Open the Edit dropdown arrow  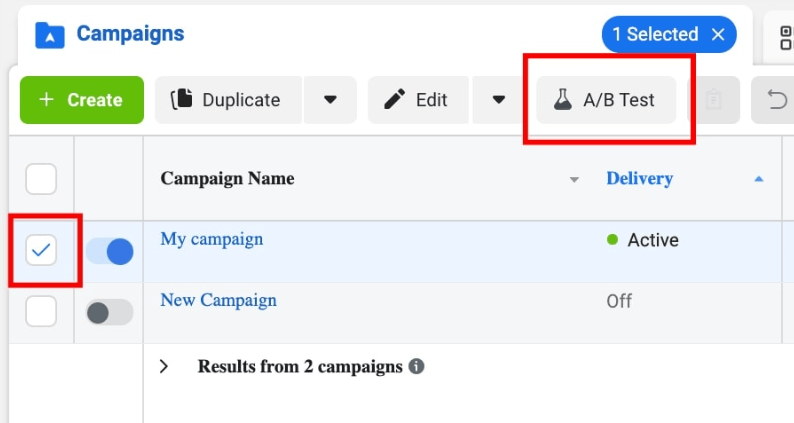point(499,100)
